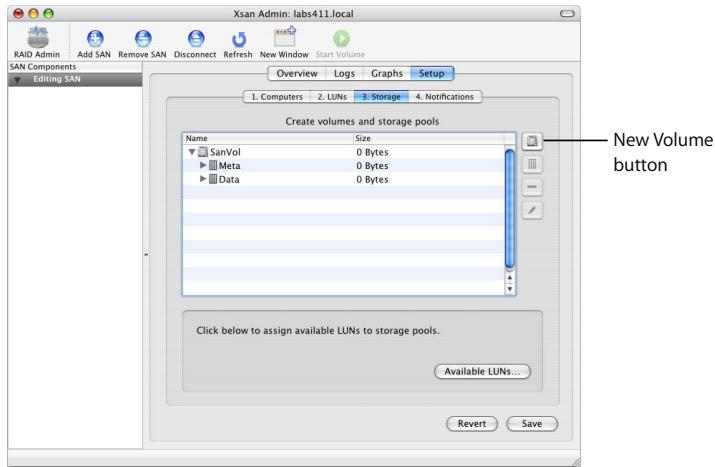Screen dimensions: 715x467
Task: Expand the Meta storage pool
Action: (x=203, y=165)
